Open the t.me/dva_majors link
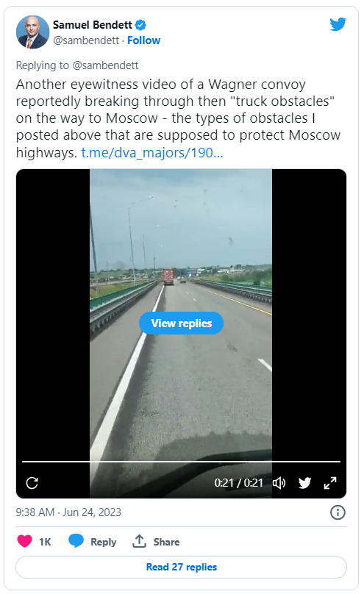The width and height of the screenshot is (364, 594). coord(152,152)
